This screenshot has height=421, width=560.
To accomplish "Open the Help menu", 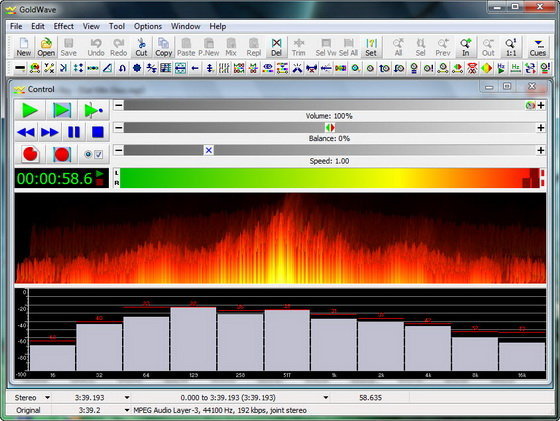I will [218, 26].
